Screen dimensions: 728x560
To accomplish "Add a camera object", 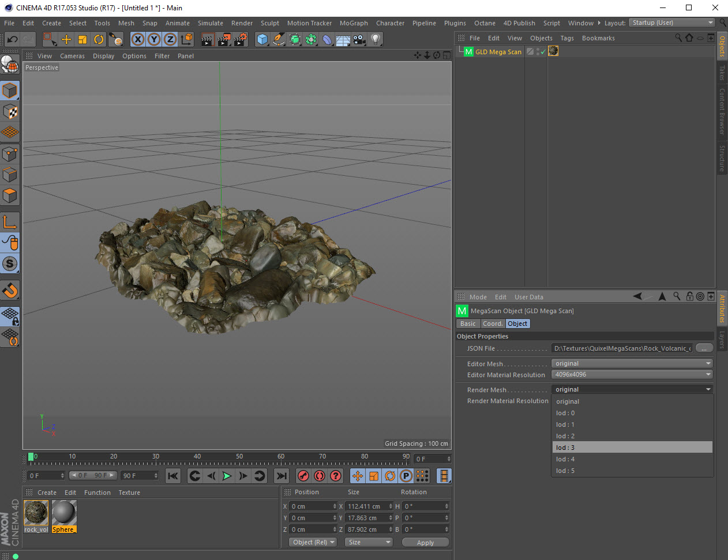I will click(x=359, y=39).
